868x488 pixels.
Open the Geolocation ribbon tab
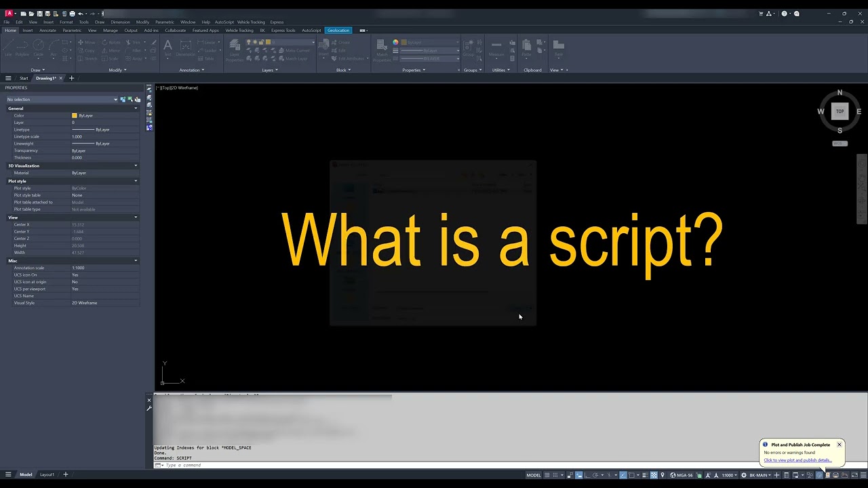pyautogui.click(x=338, y=30)
